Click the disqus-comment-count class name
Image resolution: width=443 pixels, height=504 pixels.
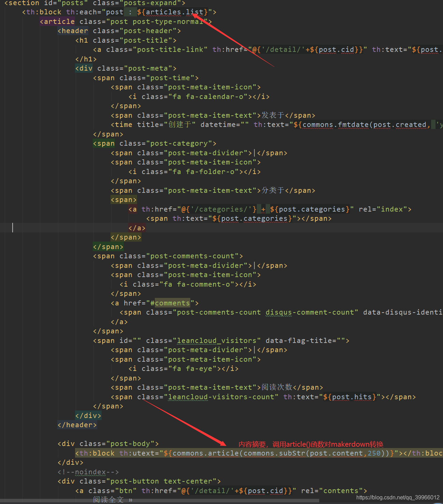pos(310,312)
